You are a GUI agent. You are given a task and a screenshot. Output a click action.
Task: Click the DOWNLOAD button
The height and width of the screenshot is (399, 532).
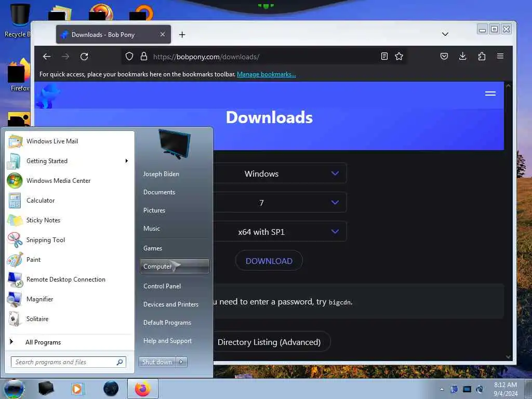[269, 261]
